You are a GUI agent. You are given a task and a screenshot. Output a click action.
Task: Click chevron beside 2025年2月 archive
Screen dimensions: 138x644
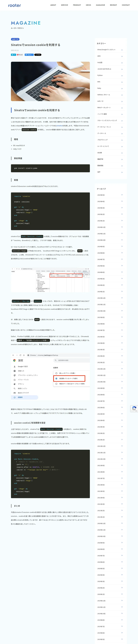[122, 214]
